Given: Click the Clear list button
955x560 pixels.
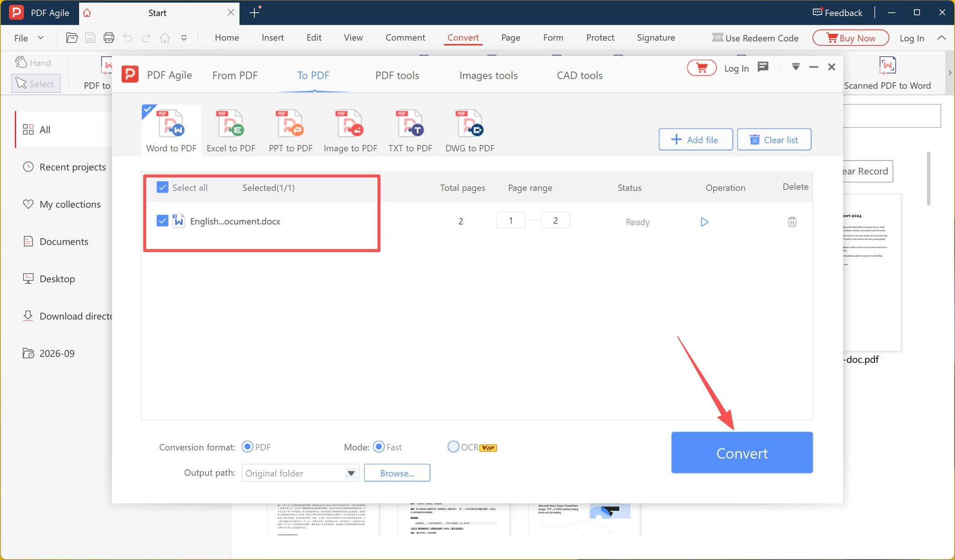Looking at the screenshot, I should pyautogui.click(x=774, y=139).
